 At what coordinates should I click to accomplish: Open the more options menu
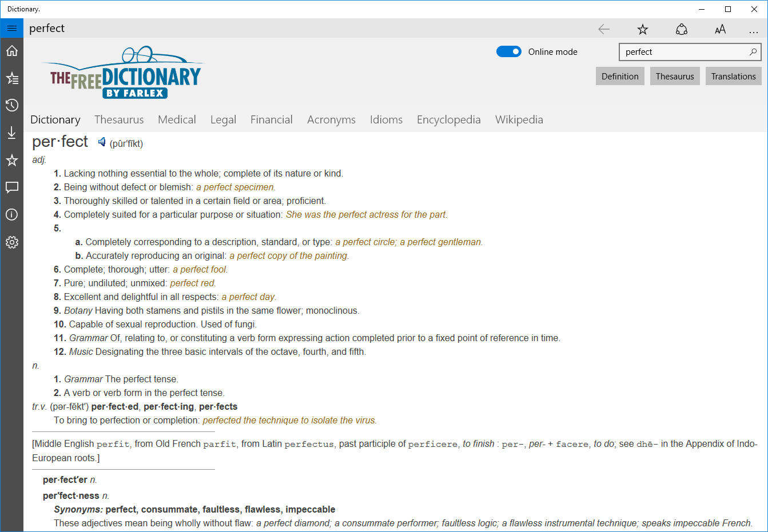[x=754, y=29]
